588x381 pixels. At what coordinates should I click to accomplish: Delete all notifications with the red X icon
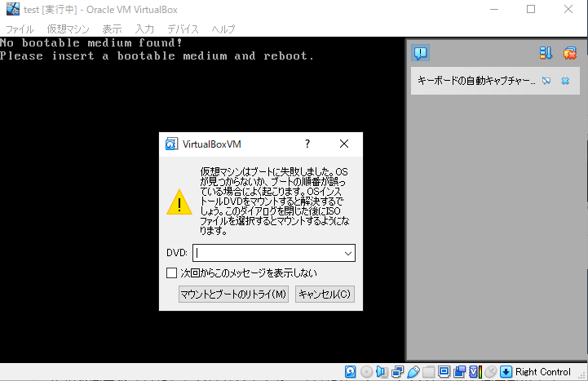tap(569, 53)
